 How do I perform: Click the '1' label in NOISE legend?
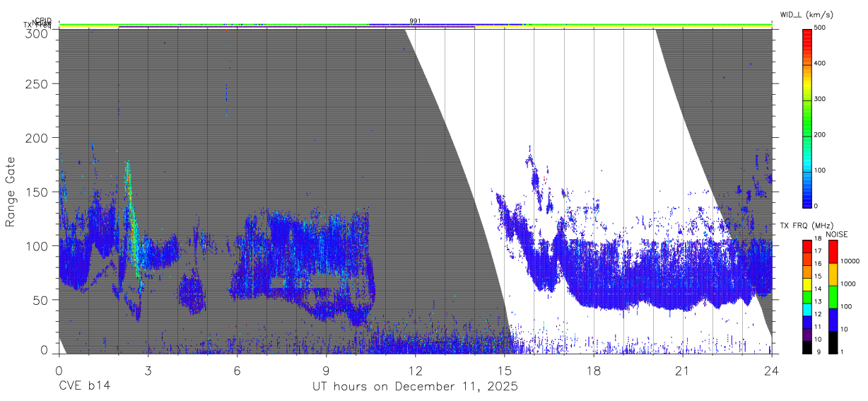coord(842,352)
